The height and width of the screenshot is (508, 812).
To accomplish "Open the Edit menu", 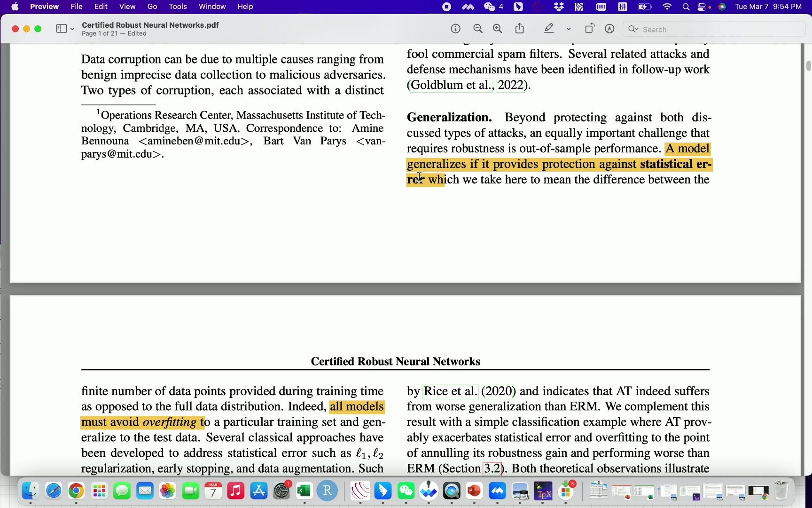I will [101, 7].
